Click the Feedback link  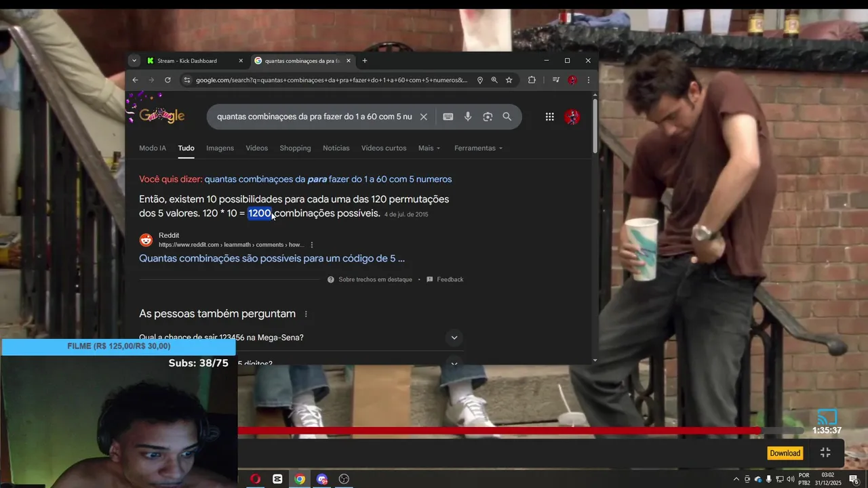pyautogui.click(x=445, y=279)
